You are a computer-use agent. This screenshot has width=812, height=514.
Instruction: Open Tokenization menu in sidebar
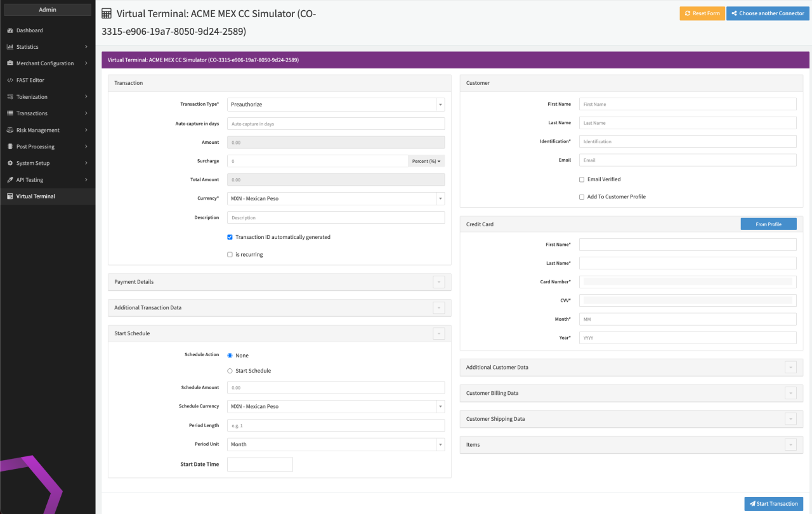point(32,97)
